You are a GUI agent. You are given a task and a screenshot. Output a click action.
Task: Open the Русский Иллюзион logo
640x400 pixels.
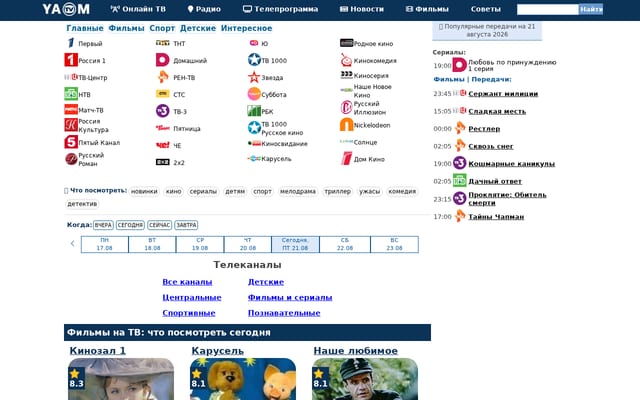[x=347, y=107]
